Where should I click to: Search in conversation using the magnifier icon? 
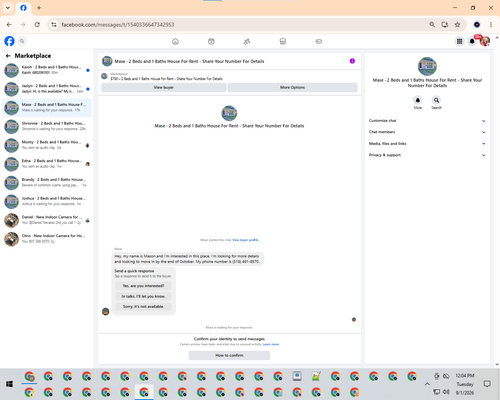[436, 100]
